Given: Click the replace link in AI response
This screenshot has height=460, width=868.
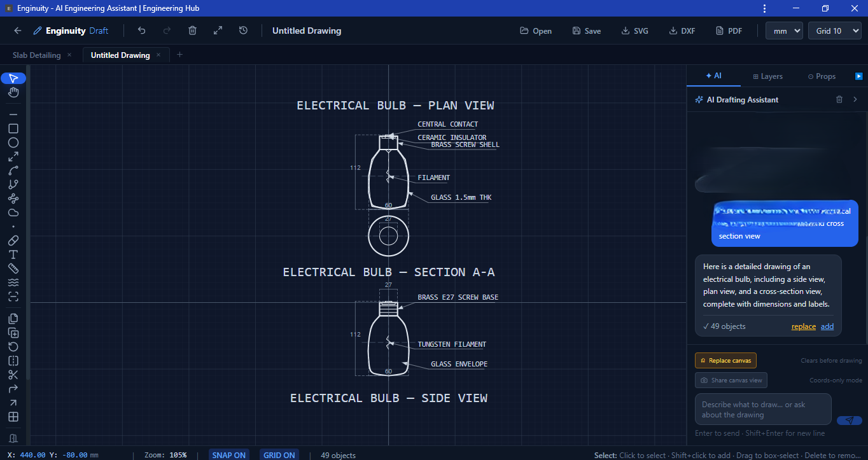Looking at the screenshot, I should 804,326.
